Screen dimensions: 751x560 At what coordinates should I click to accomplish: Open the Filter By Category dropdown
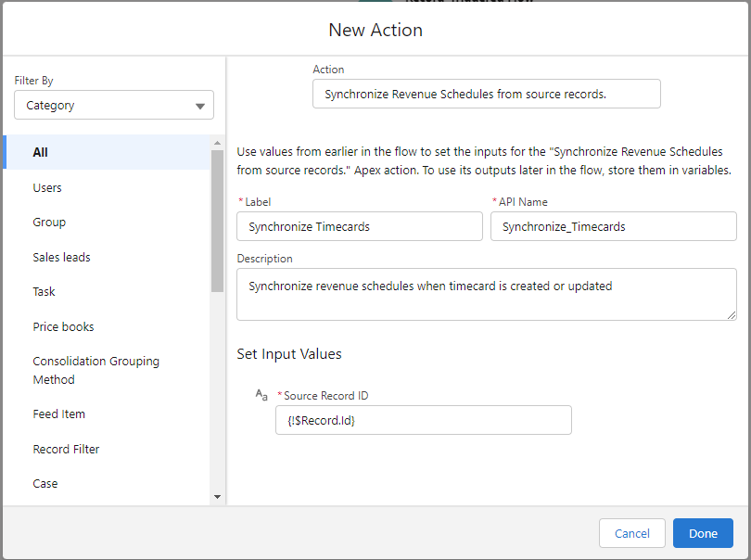pyautogui.click(x=114, y=106)
